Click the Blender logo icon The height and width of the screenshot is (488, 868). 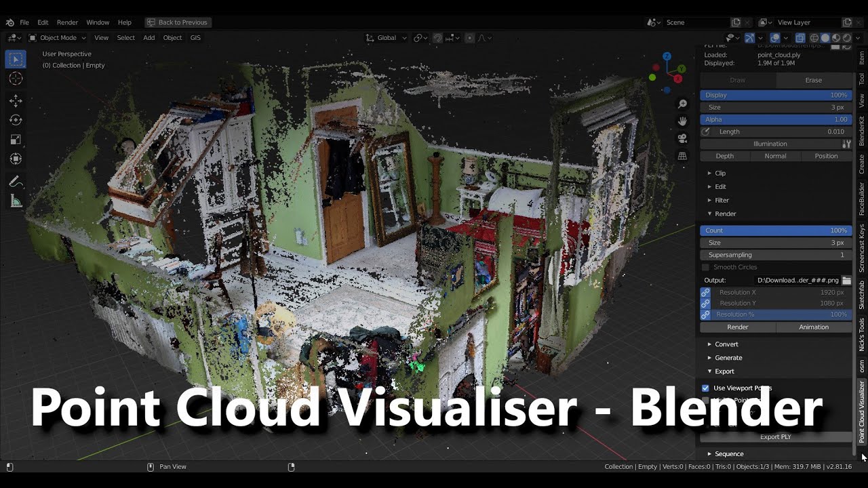click(9, 22)
